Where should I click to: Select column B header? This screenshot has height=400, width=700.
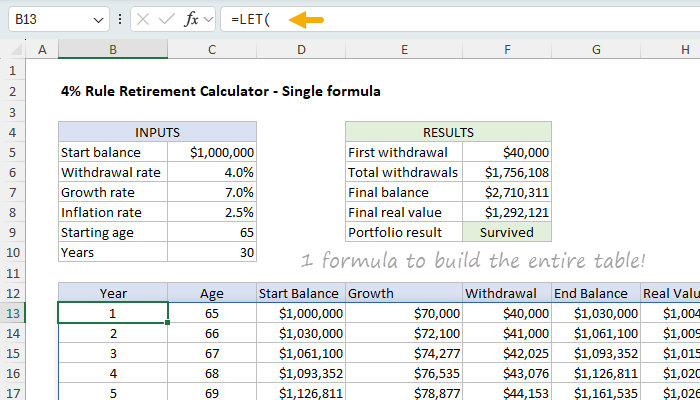113,50
